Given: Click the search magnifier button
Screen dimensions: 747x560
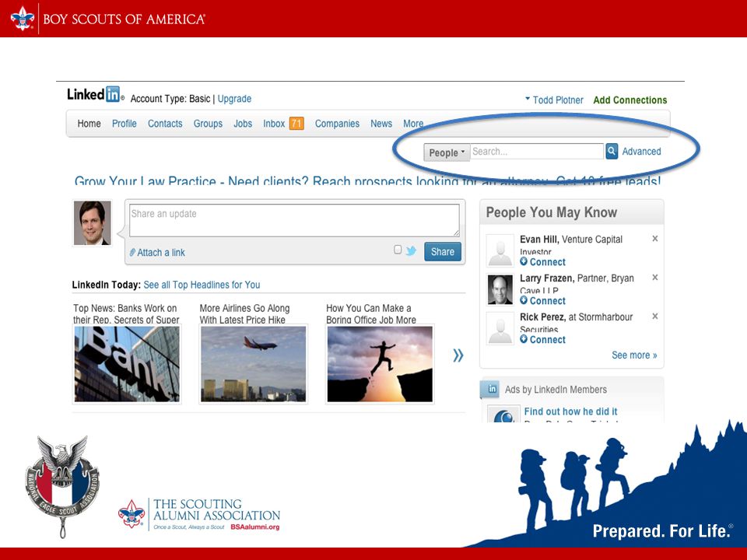Looking at the screenshot, I should [x=612, y=152].
